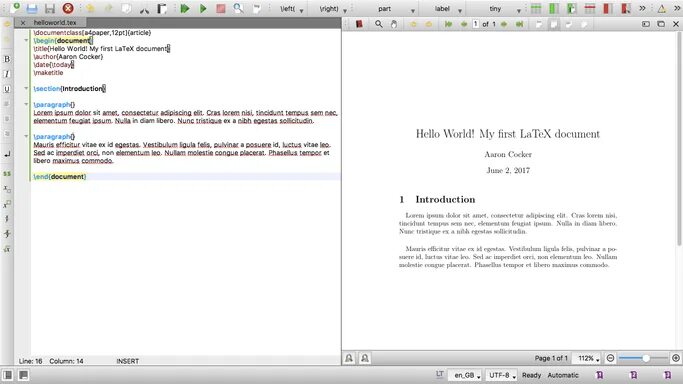Image resolution: width=683 pixels, height=384 pixels.
Task: Click the Undo arrow icon
Action: 90,8
